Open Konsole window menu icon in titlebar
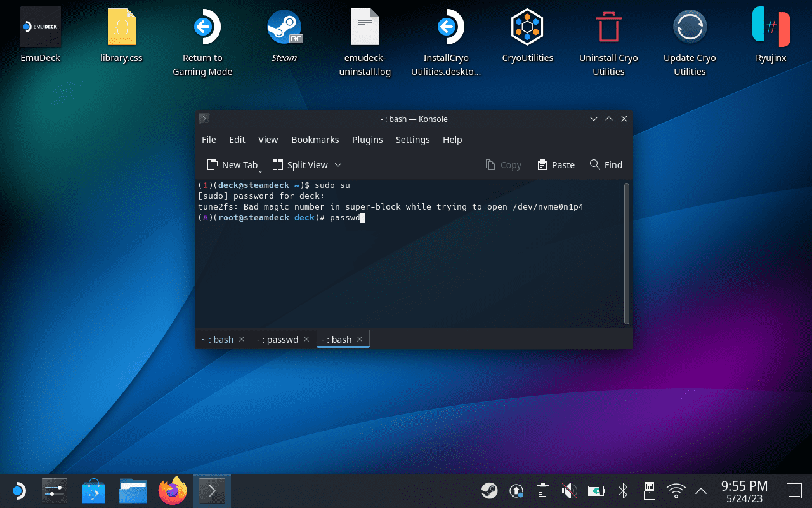 coord(204,119)
